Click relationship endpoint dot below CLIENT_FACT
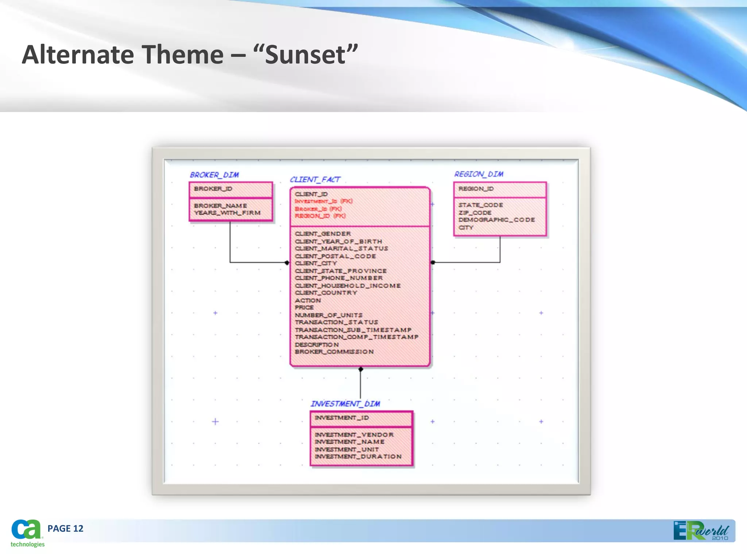 point(361,369)
